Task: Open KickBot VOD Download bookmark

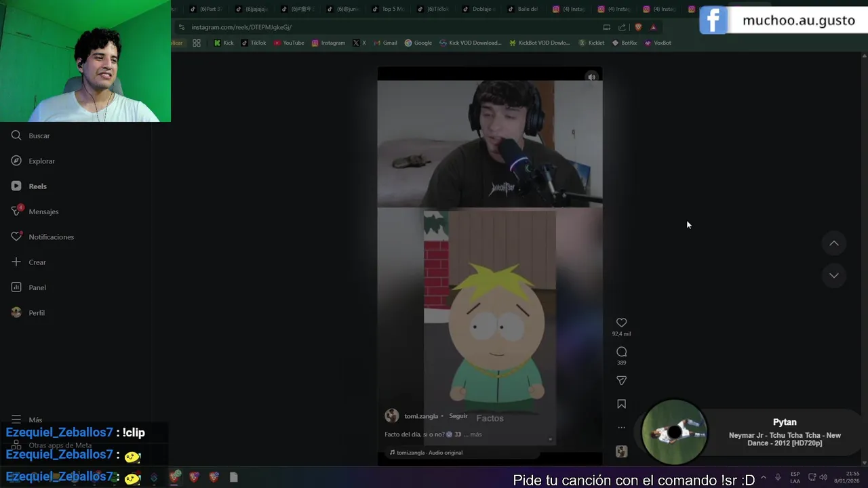Action: click(540, 43)
